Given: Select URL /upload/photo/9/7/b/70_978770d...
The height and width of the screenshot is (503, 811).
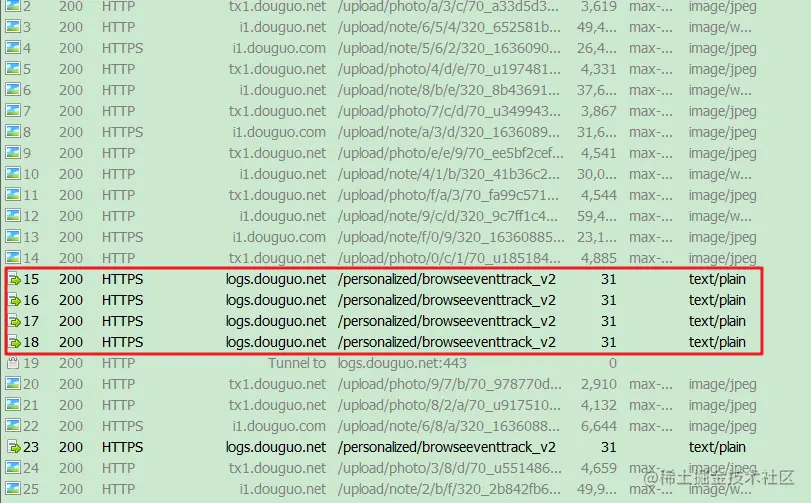Looking at the screenshot, I should (x=449, y=384).
